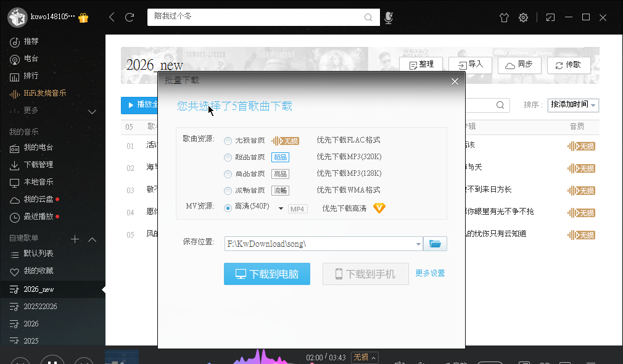Start voice search with the microphone icon
Image resolution: width=623 pixels, height=364 pixels.
(389, 17)
